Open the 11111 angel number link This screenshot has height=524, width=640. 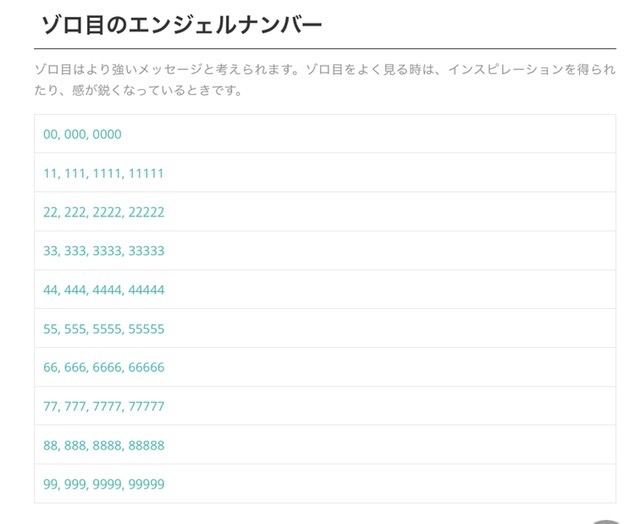(143, 173)
